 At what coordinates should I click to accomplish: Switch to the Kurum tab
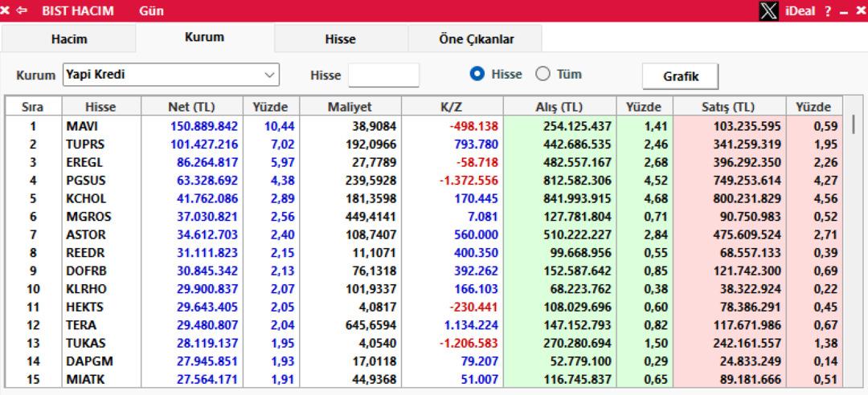click(x=205, y=38)
